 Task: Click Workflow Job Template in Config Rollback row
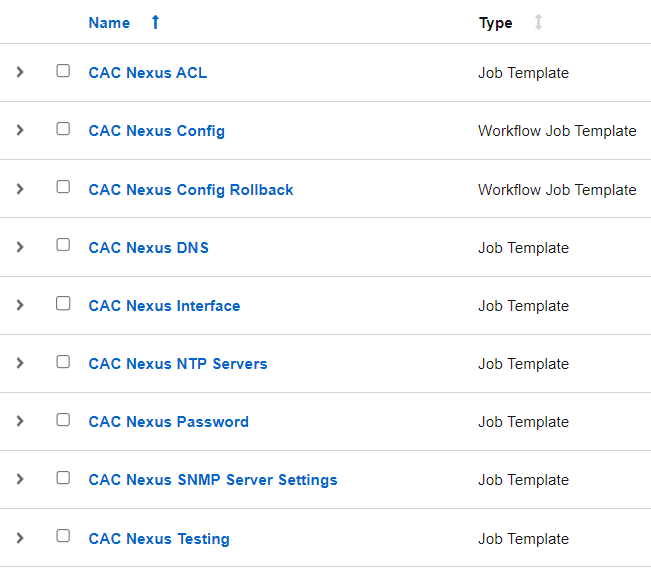(x=557, y=190)
